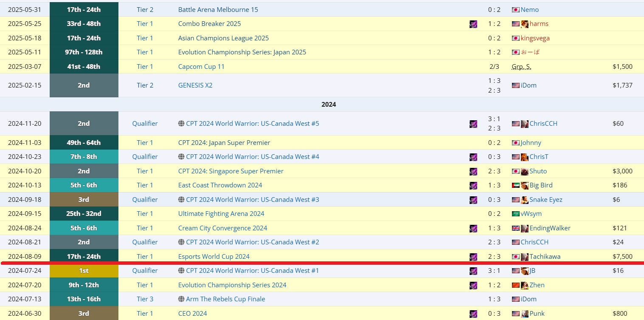This screenshot has width=644, height=320.
Task: Open East Coast Throwdown 2024 link
Action: pyautogui.click(x=220, y=185)
